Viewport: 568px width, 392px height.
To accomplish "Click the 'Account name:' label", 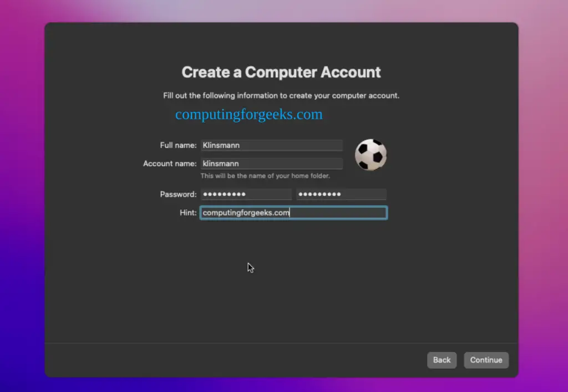I will pyautogui.click(x=170, y=164).
